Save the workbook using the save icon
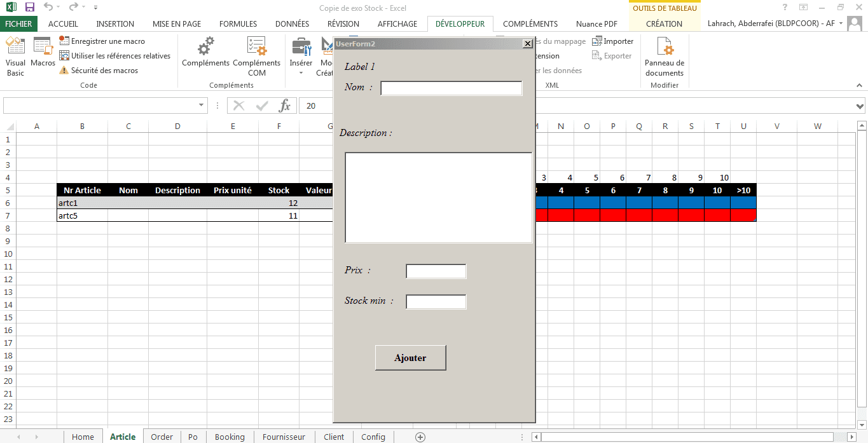868x443 pixels. point(29,8)
